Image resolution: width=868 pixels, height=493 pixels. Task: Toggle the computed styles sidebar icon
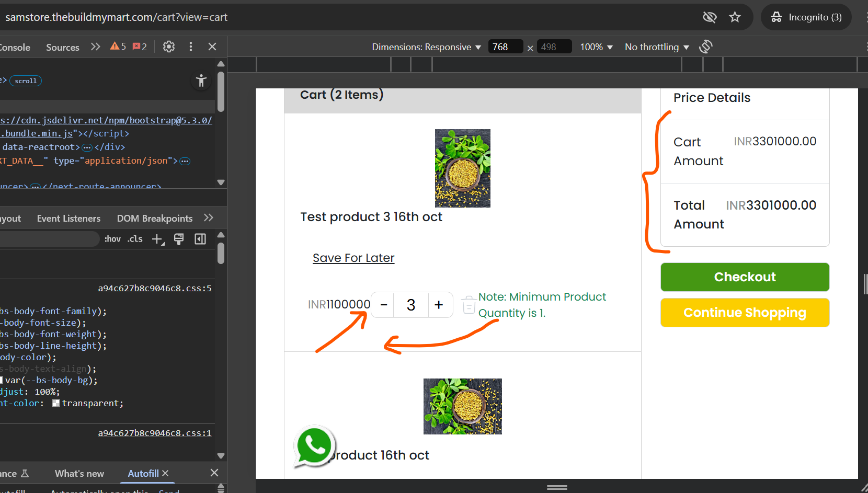coord(200,239)
